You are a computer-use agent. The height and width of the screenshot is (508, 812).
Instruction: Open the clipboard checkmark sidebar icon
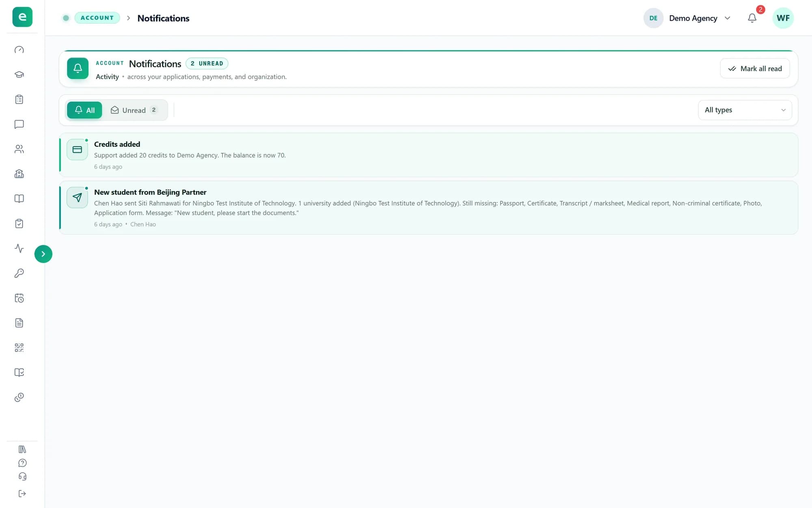click(19, 224)
